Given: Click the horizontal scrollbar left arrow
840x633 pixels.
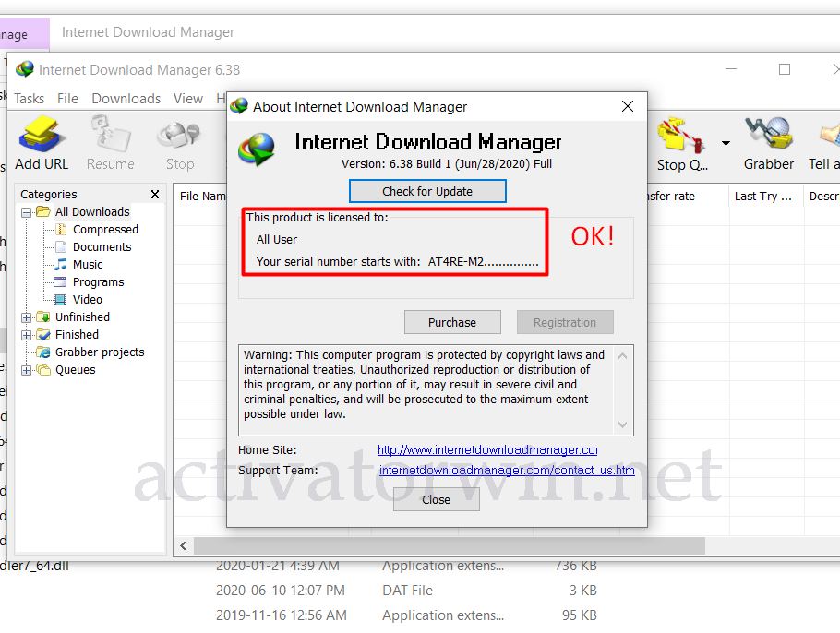Looking at the screenshot, I should tap(184, 545).
